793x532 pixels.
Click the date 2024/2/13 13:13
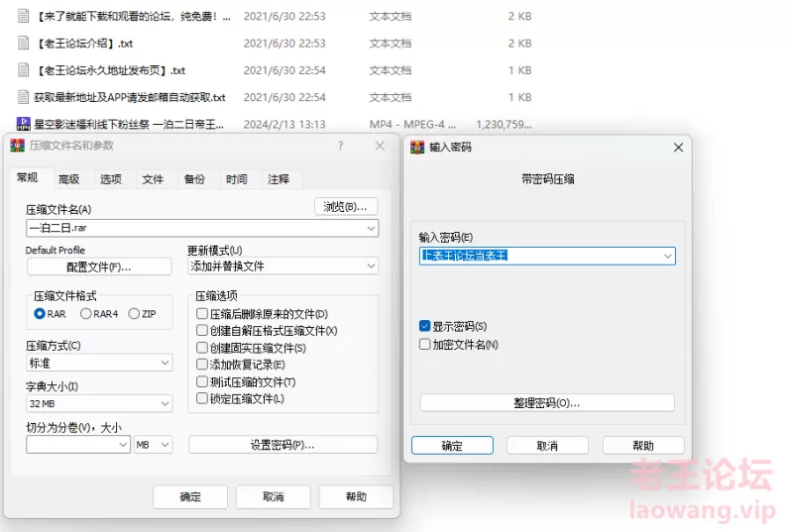[x=284, y=124]
